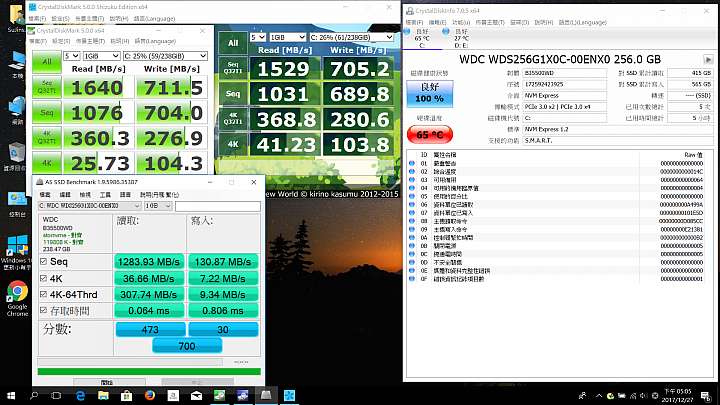Open taskbar search magnifier
This screenshot has height=405, width=720.
34,395
